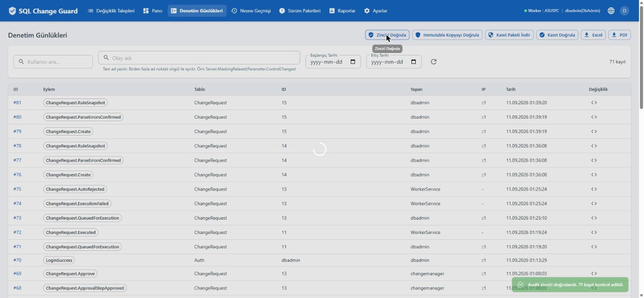Click ChangeRequest.Executed event chip
Viewport: 644px width, 298px height.
coord(71,232)
